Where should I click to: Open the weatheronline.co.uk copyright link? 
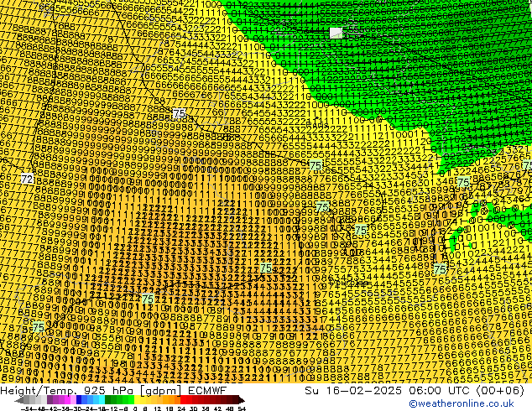(462, 403)
